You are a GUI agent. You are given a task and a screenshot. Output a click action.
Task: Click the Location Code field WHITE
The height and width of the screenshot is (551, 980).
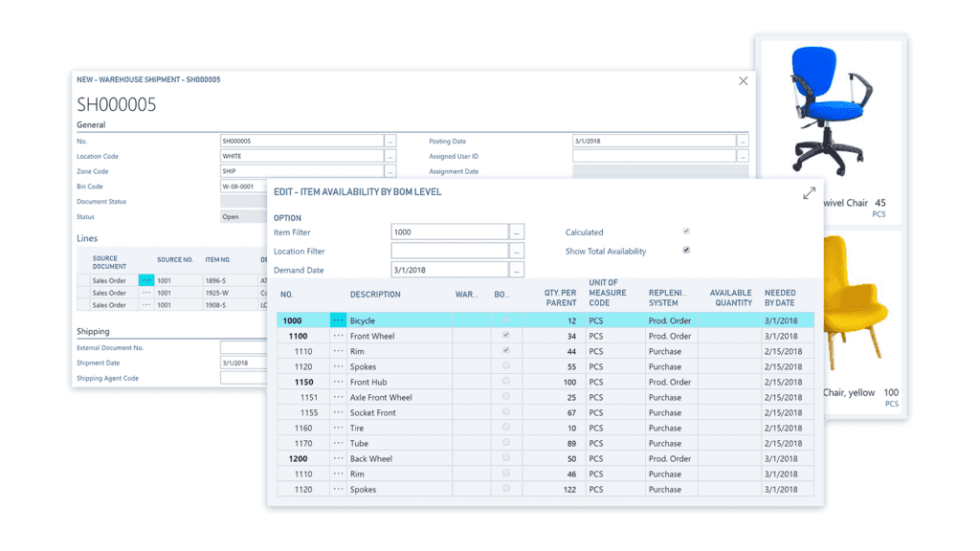pyautogui.click(x=301, y=156)
